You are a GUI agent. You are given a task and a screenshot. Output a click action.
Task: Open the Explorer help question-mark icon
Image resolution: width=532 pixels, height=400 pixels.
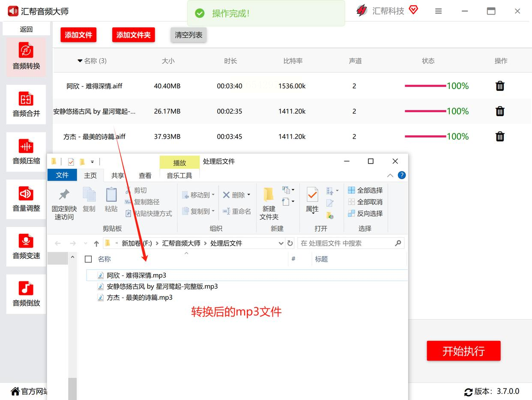pos(402,175)
